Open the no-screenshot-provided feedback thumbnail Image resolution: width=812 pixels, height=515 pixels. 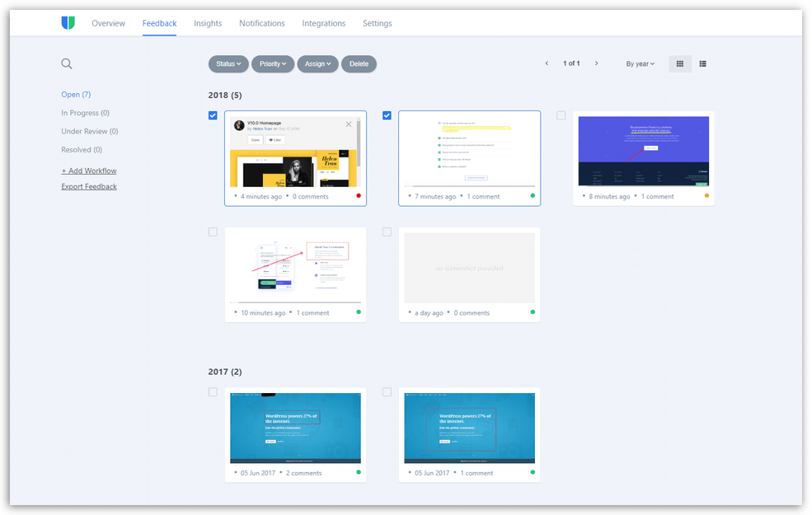coord(469,268)
